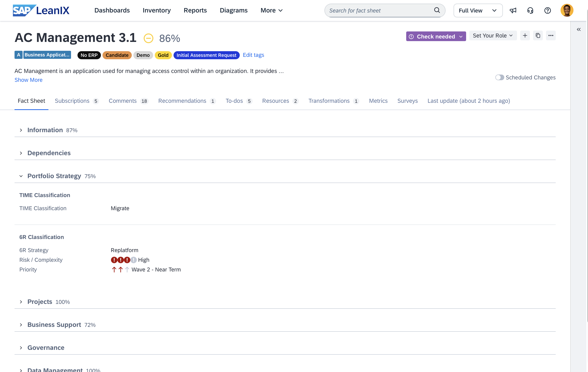The height and width of the screenshot is (372, 588).
Task: Collapse the Portfolio Strategy section
Action: [x=21, y=176]
